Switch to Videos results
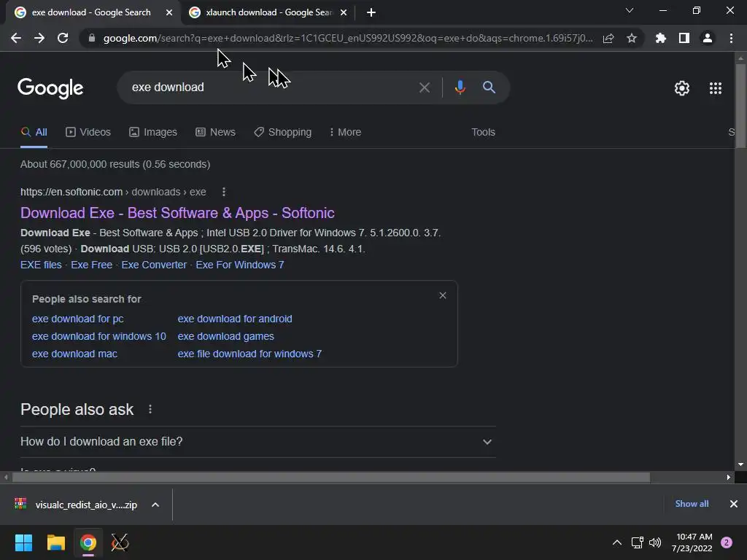 click(88, 133)
